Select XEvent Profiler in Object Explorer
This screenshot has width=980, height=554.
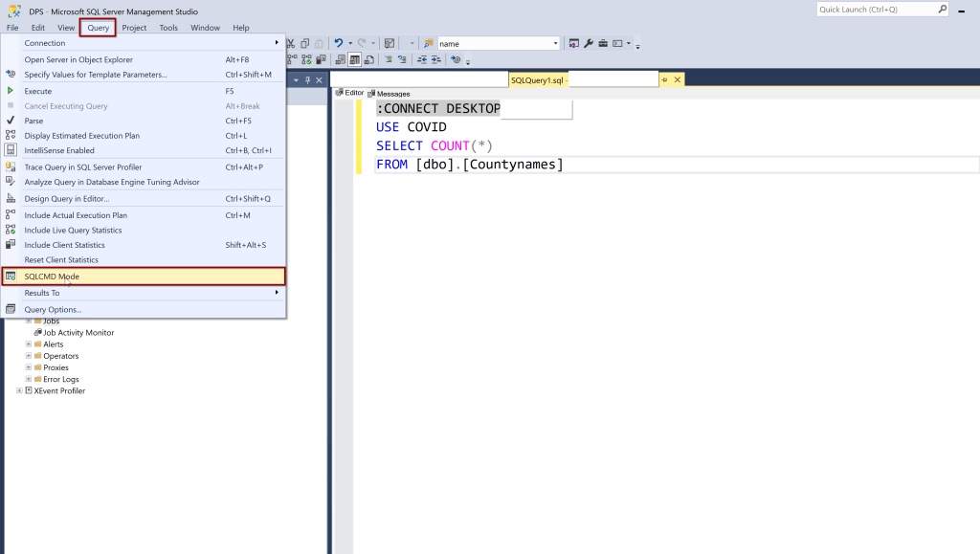(59, 390)
